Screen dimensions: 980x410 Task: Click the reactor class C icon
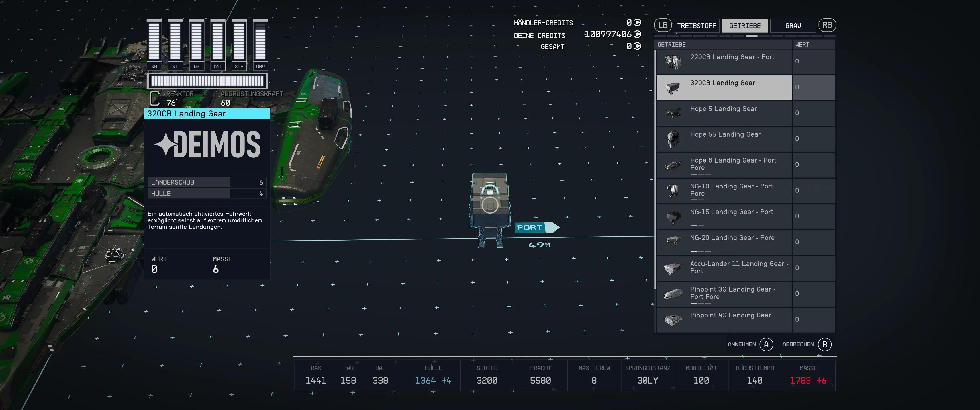coord(154,98)
